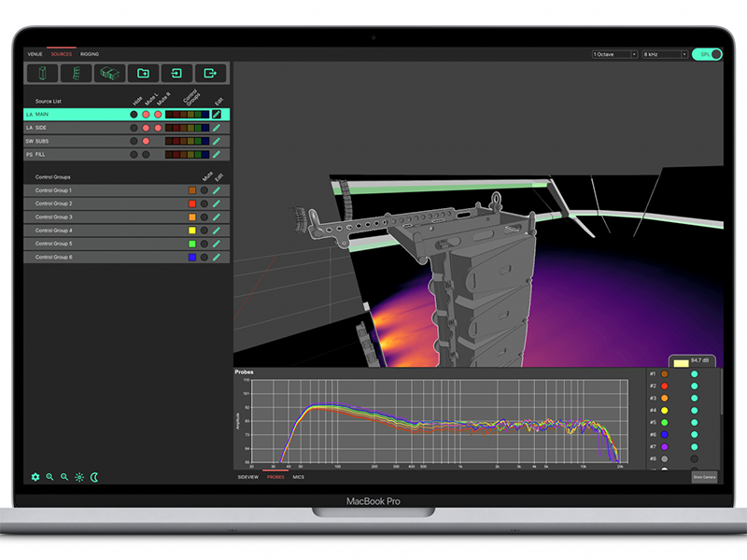Select the "SW SUBS" row in Source List
This screenshot has width=747, height=560.
click(x=126, y=141)
